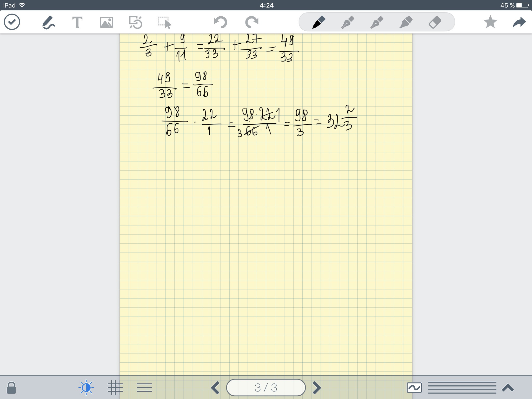Activate the lasso selection tool
Viewport: 532px width, 399px height.
[x=164, y=23]
